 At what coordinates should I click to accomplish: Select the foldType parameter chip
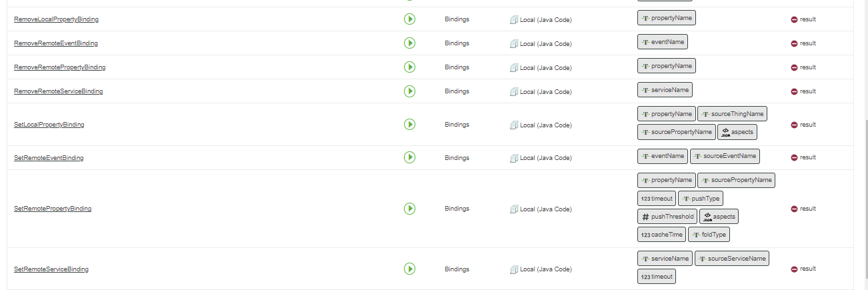point(709,235)
